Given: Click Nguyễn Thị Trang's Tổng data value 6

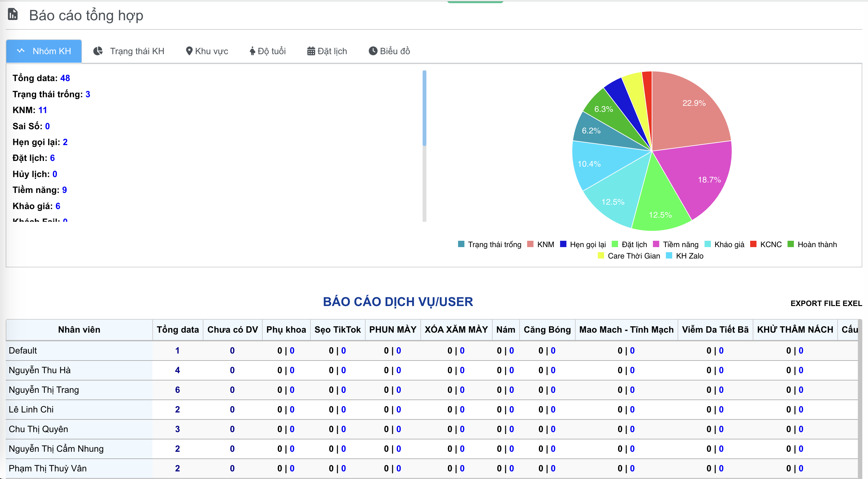Looking at the screenshot, I should (x=178, y=389).
